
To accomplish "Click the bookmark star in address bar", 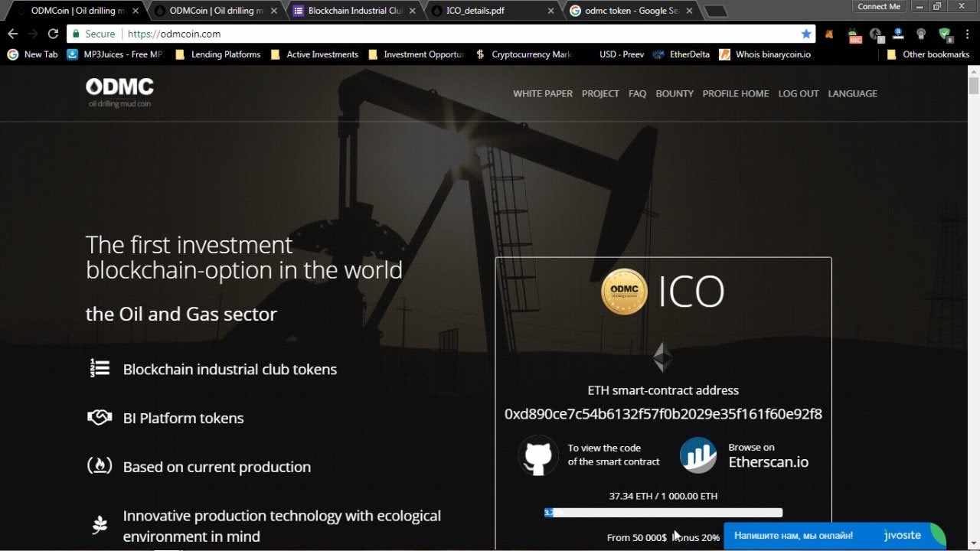I will pyautogui.click(x=805, y=34).
